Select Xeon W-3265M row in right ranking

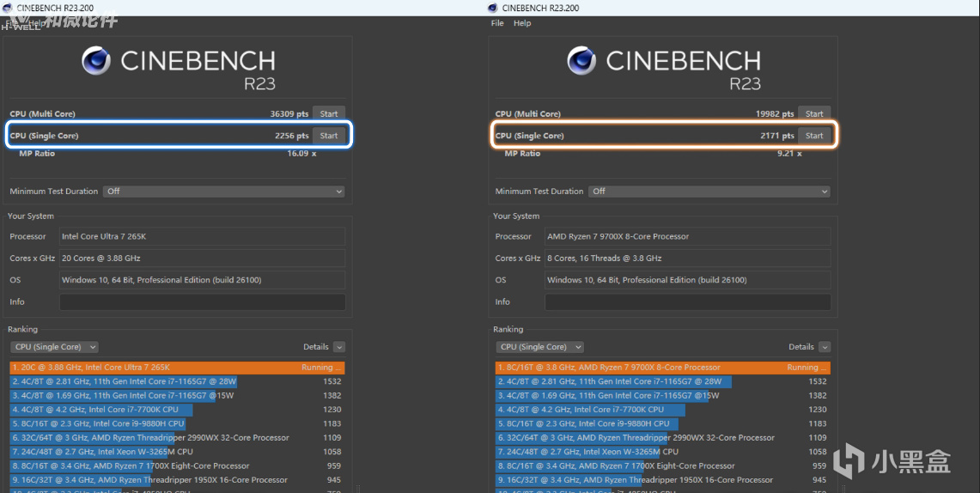663,452
